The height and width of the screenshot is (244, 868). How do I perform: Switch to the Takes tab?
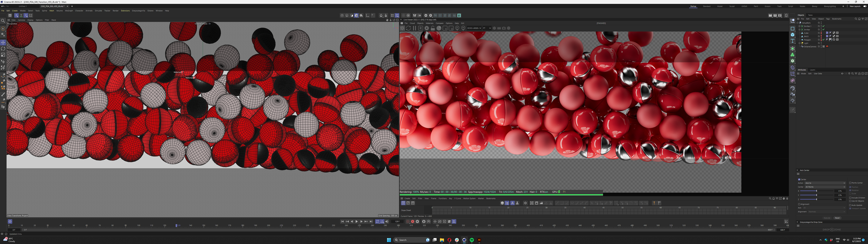[810, 15]
